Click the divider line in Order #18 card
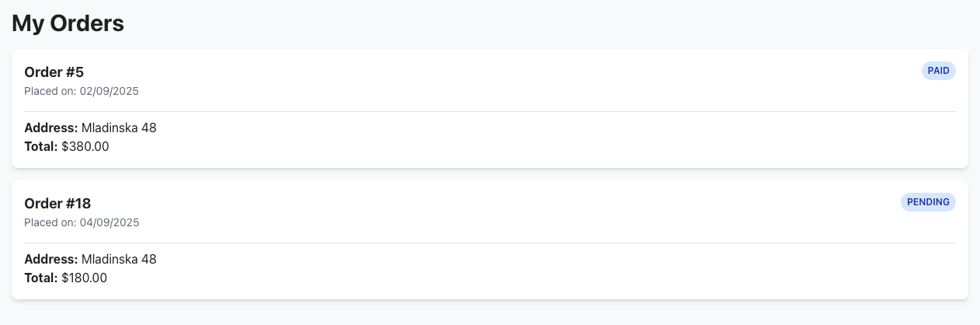Image resolution: width=980 pixels, height=325 pixels. tap(489, 243)
